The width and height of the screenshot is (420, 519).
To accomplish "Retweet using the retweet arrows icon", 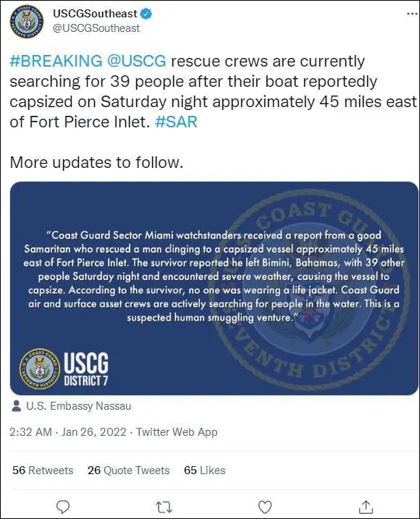I will click(x=164, y=507).
